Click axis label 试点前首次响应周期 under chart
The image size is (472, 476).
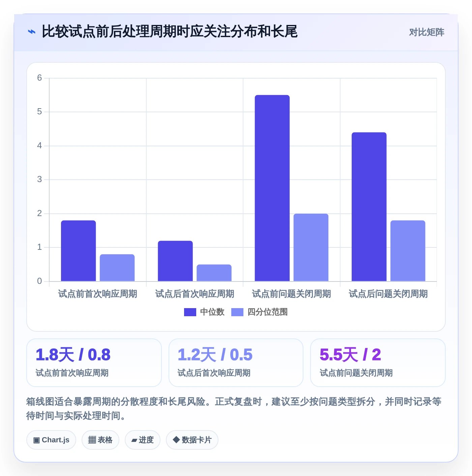(x=98, y=294)
